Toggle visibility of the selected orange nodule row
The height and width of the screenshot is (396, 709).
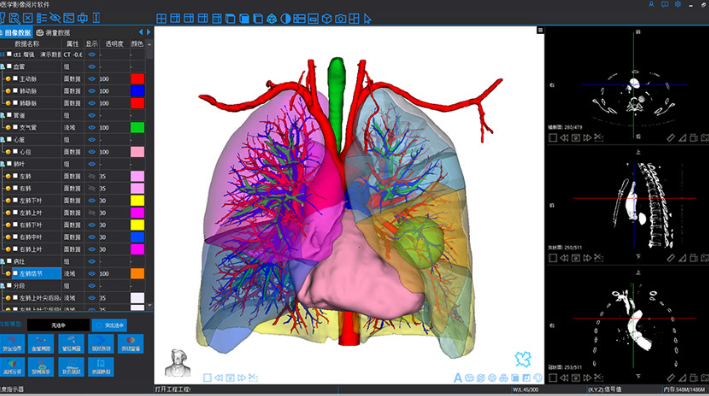pos(92,273)
